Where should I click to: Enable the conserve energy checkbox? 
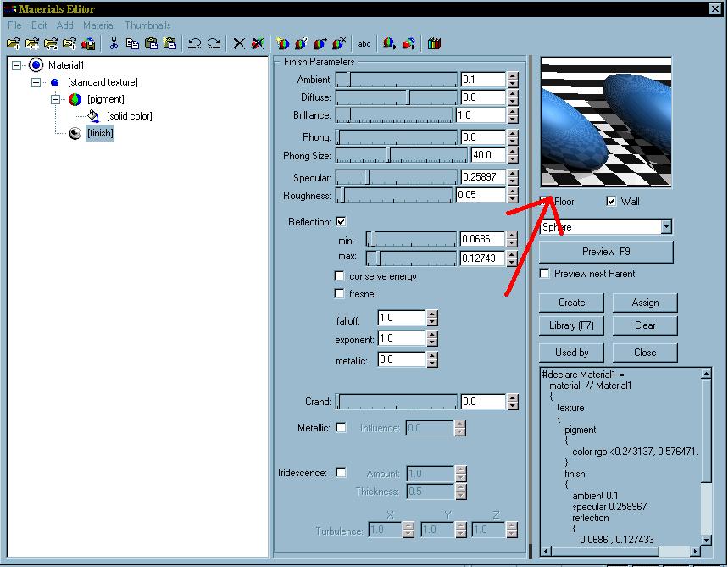pos(340,276)
